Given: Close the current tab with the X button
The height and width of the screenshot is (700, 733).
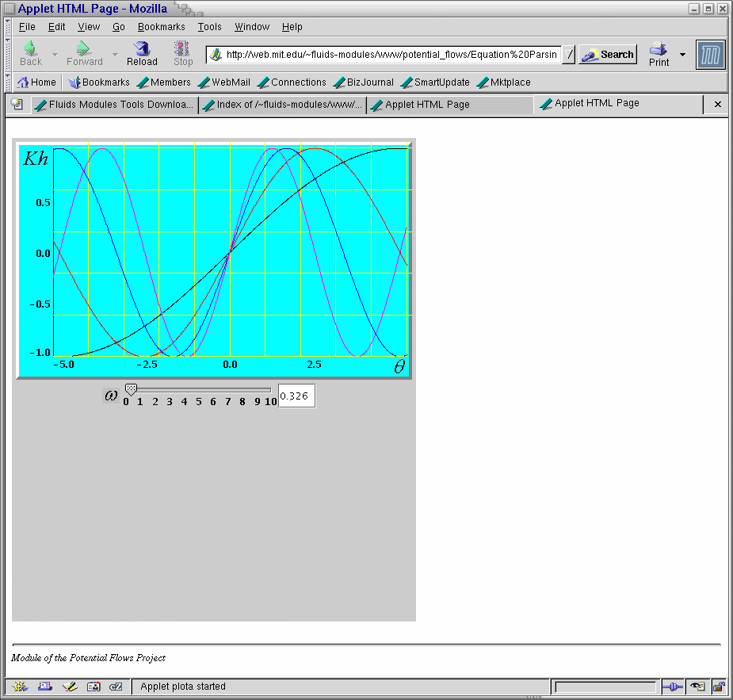Looking at the screenshot, I should coord(718,105).
